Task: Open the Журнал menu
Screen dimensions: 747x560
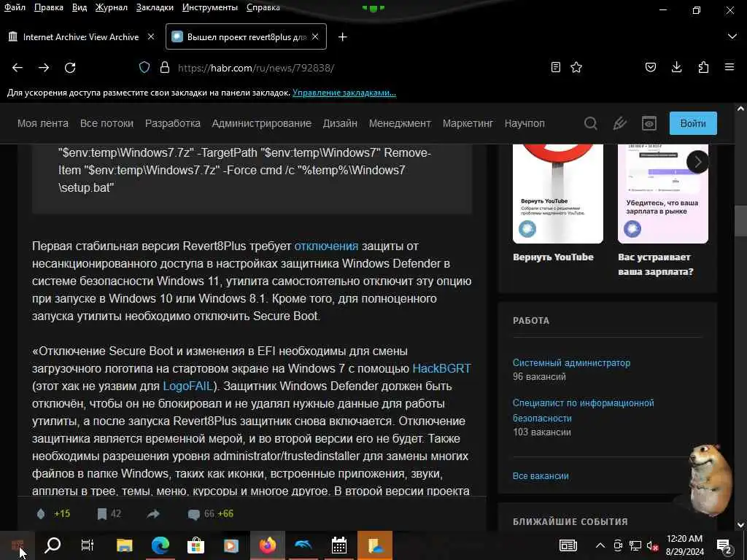Action: (x=111, y=7)
